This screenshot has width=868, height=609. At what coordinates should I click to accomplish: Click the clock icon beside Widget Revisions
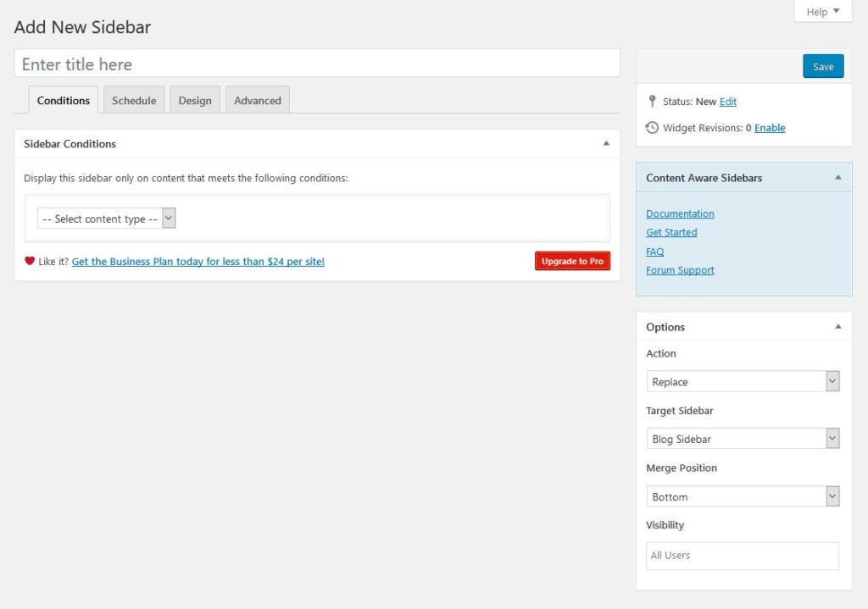click(652, 127)
